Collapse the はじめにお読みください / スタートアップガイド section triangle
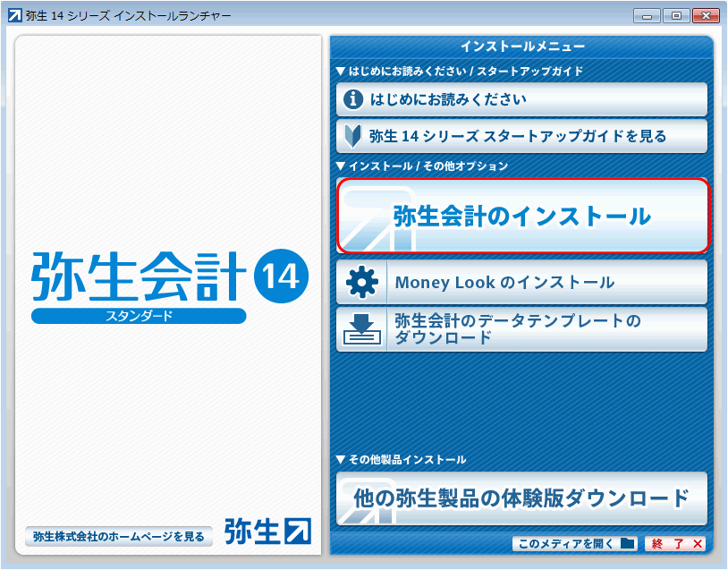This screenshot has height=570, width=728. [x=341, y=71]
